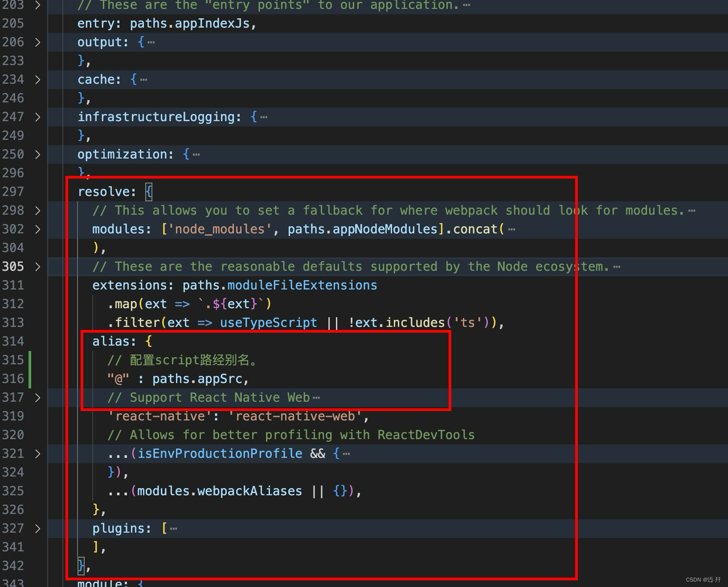Expand the folded modules concat line 302
Screen dimensions: 728x587
click(37, 229)
